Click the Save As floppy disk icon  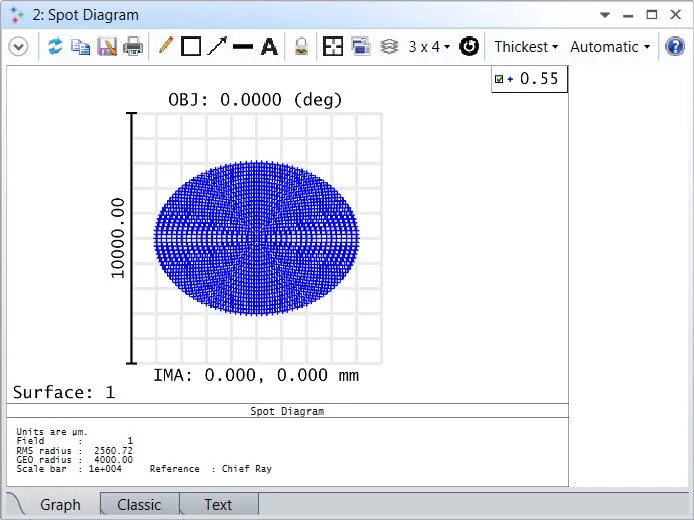point(107,47)
